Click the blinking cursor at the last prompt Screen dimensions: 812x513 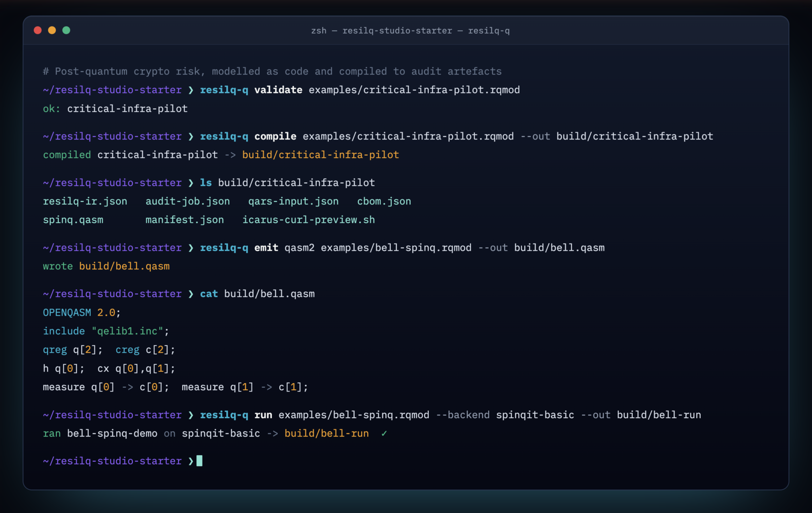coord(199,461)
